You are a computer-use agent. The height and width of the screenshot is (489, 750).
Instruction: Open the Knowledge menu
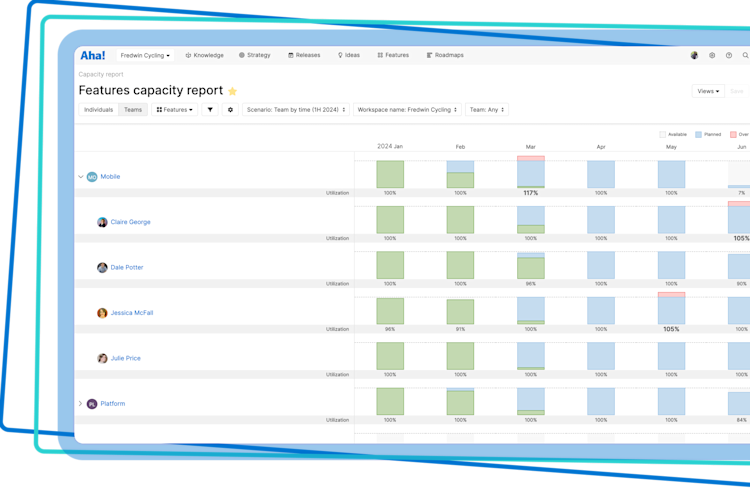click(x=204, y=56)
